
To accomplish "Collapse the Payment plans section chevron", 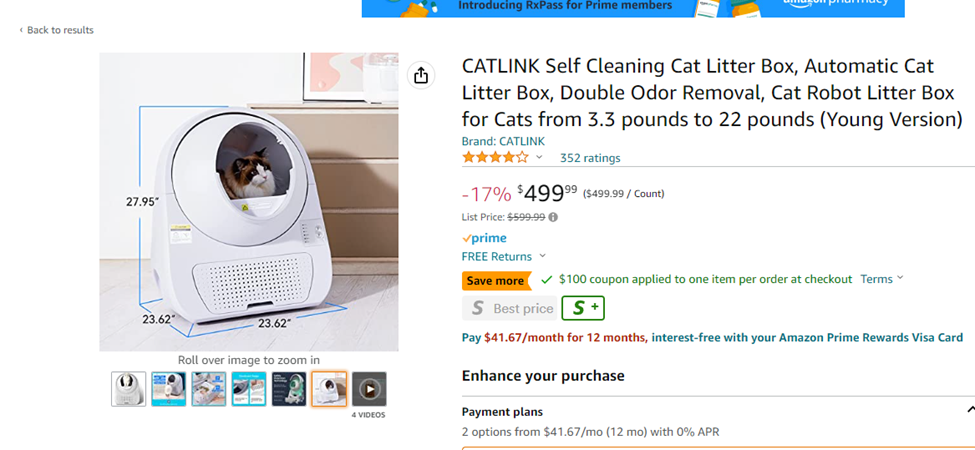I will pos(970,411).
